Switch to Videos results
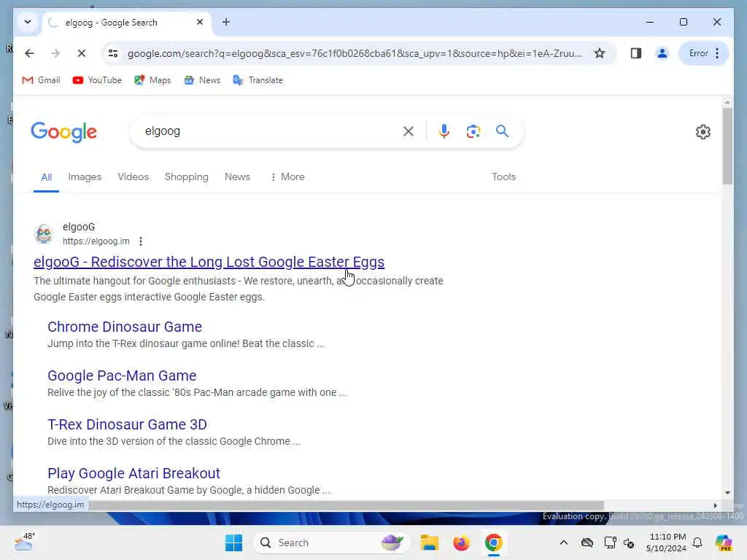The image size is (747, 560). tap(133, 176)
